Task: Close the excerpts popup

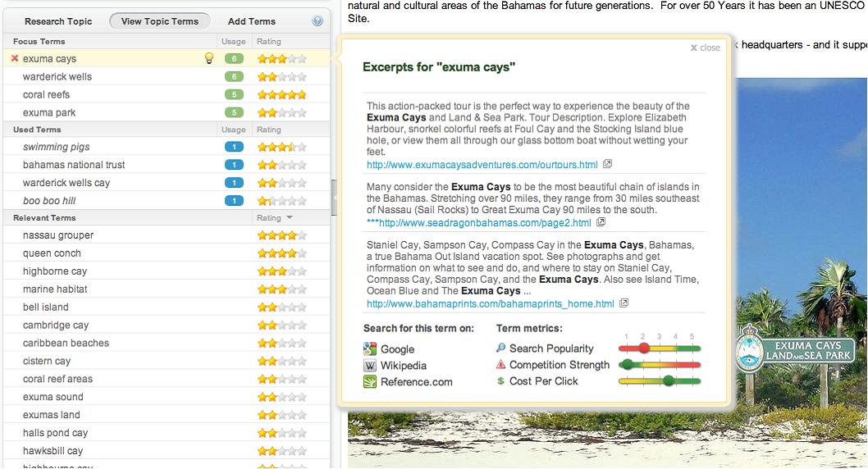Action: (x=706, y=48)
